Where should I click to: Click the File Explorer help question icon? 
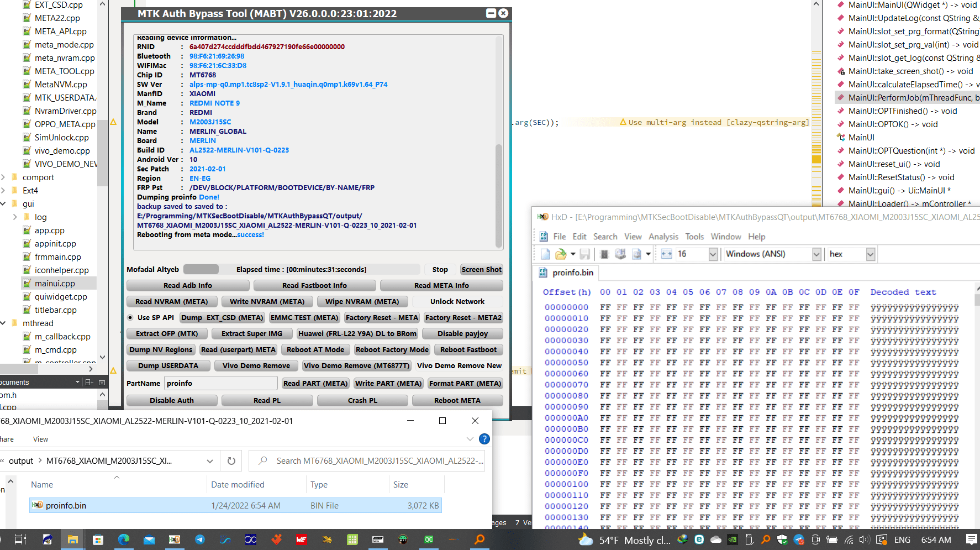point(484,439)
